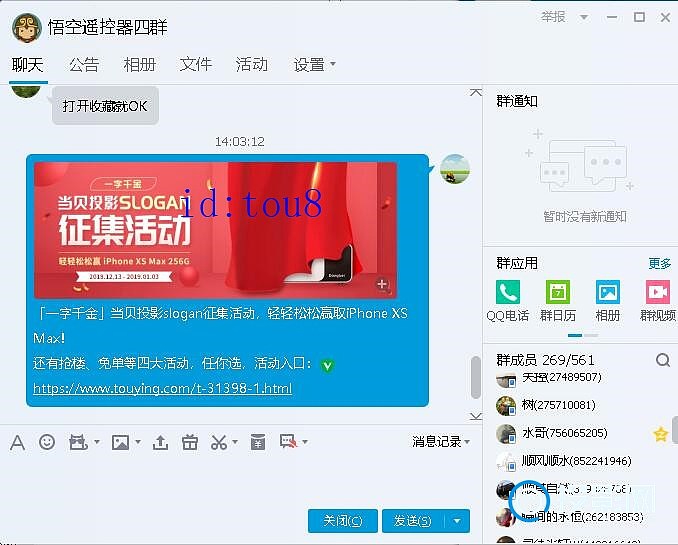
Task: Switch to the 公告 tab
Action: click(x=84, y=65)
